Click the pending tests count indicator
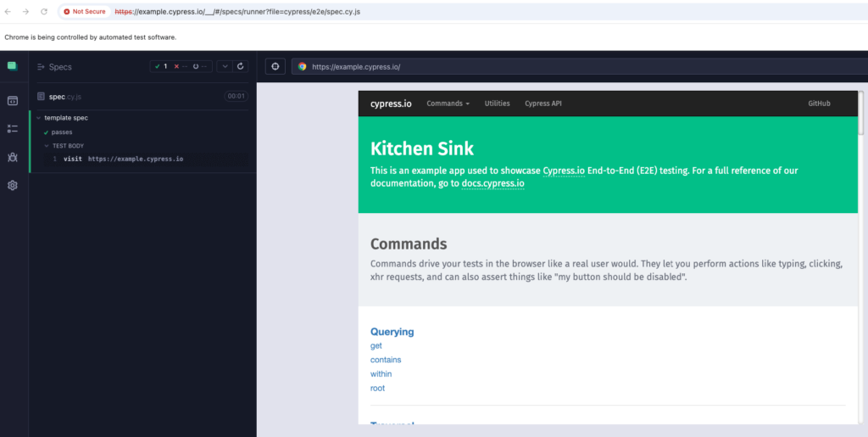Image resolution: width=868 pixels, height=437 pixels. coord(200,66)
